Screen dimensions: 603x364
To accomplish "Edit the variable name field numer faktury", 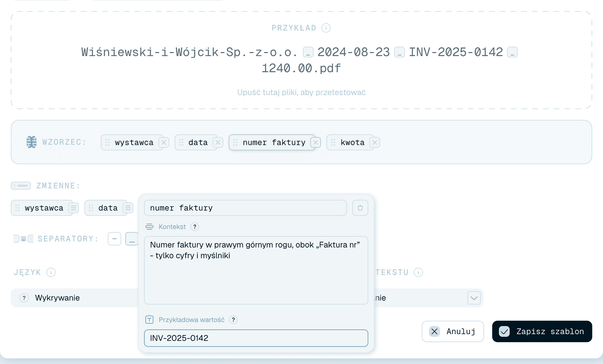I will coord(245,208).
